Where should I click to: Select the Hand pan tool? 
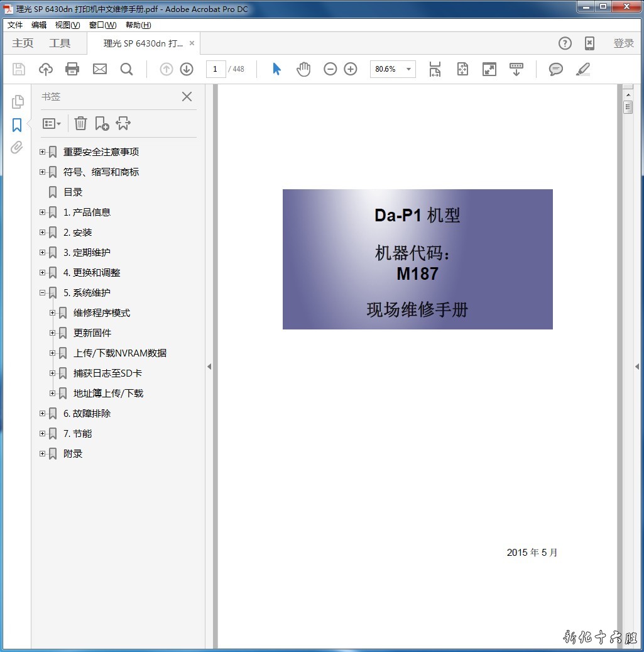pyautogui.click(x=303, y=69)
